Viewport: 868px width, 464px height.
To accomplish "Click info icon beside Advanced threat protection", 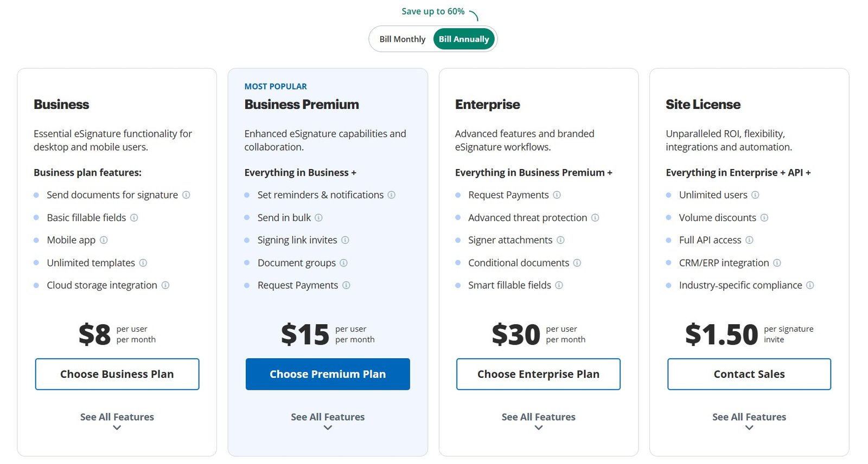I will [x=595, y=217].
